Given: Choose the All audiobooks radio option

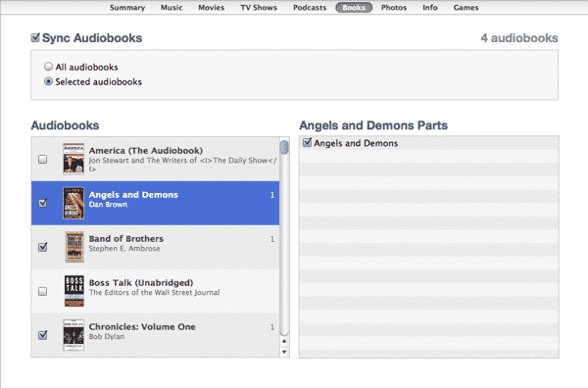Looking at the screenshot, I should coord(48,67).
